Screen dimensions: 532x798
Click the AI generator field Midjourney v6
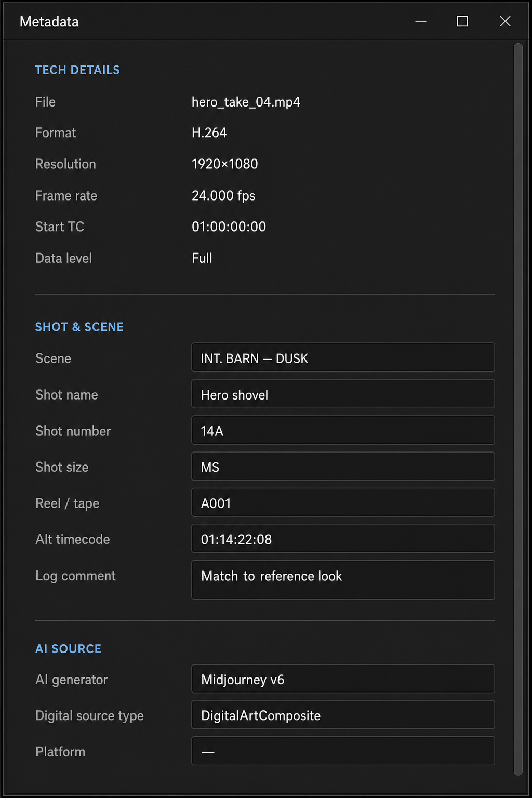[343, 679]
